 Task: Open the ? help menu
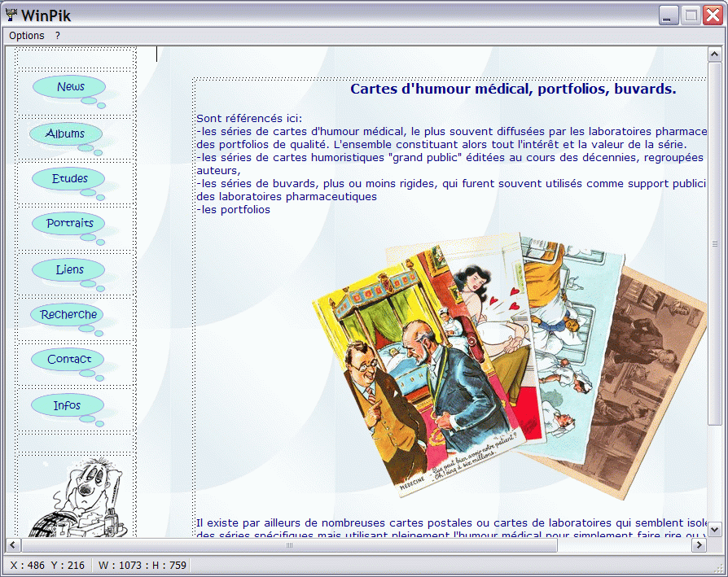pyautogui.click(x=58, y=36)
